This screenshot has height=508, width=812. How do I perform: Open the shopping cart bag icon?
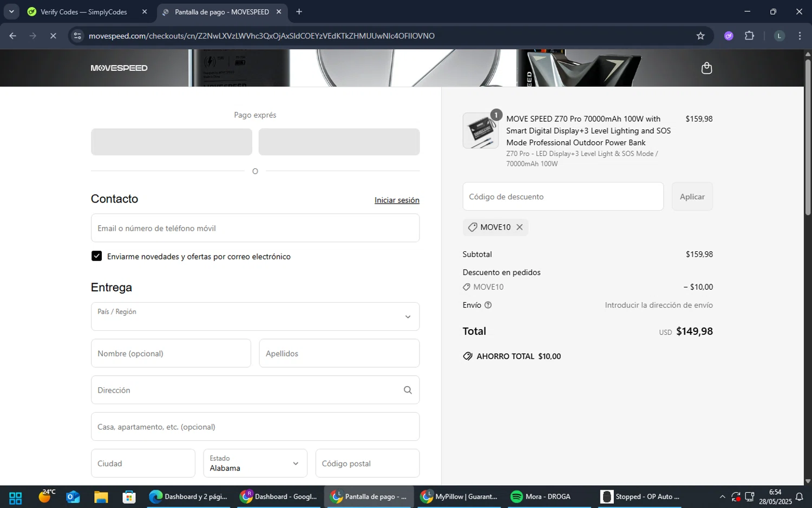pyautogui.click(x=706, y=68)
